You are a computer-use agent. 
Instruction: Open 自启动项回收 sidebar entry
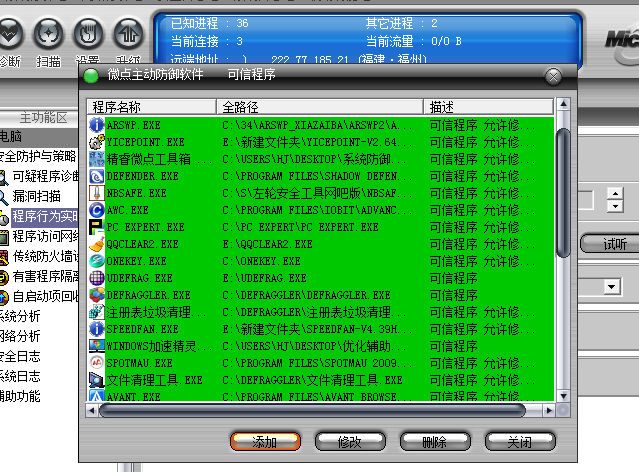(39, 296)
